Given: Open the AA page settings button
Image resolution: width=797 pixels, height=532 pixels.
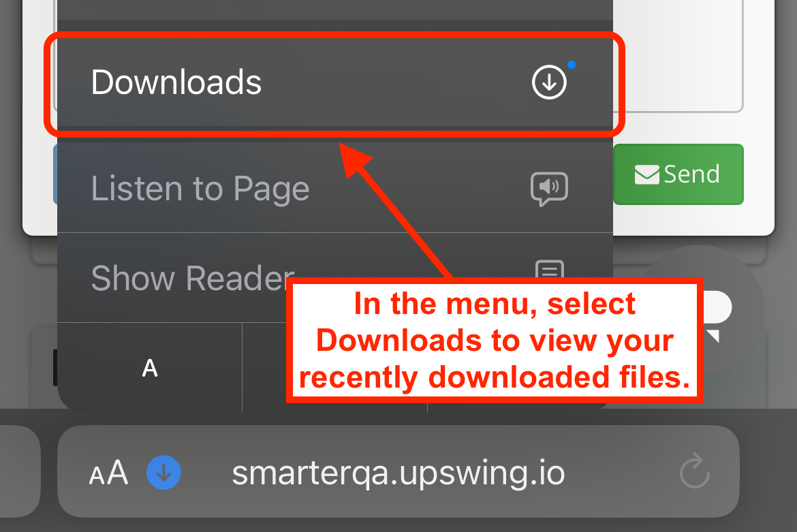Looking at the screenshot, I should coord(108,473).
